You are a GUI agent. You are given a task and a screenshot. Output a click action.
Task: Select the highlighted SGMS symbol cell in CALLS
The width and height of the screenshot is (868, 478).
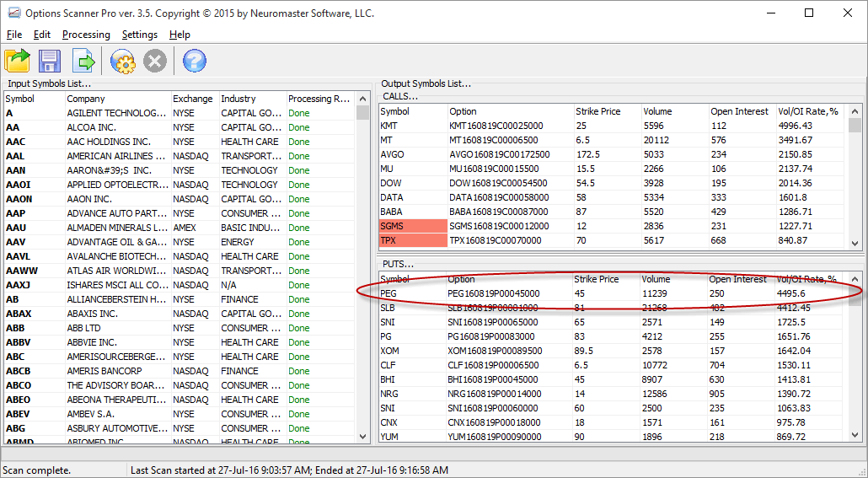[x=413, y=226]
